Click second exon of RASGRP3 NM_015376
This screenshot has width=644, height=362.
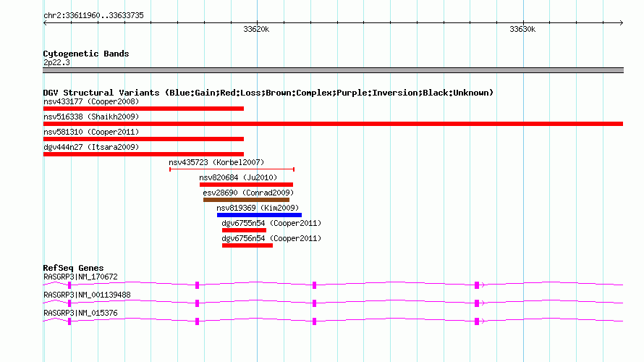[x=197, y=321]
